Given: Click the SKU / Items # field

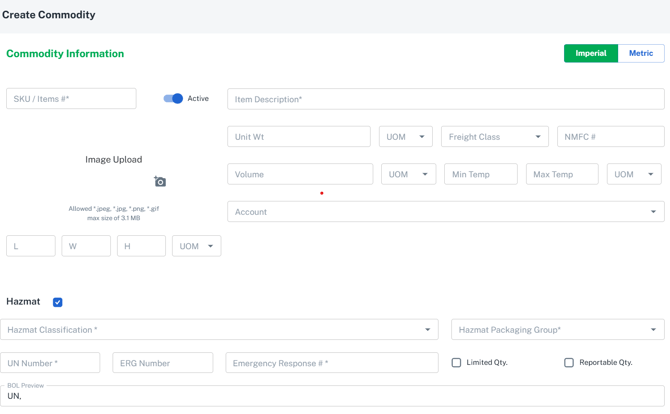Looking at the screenshot, I should [x=71, y=99].
